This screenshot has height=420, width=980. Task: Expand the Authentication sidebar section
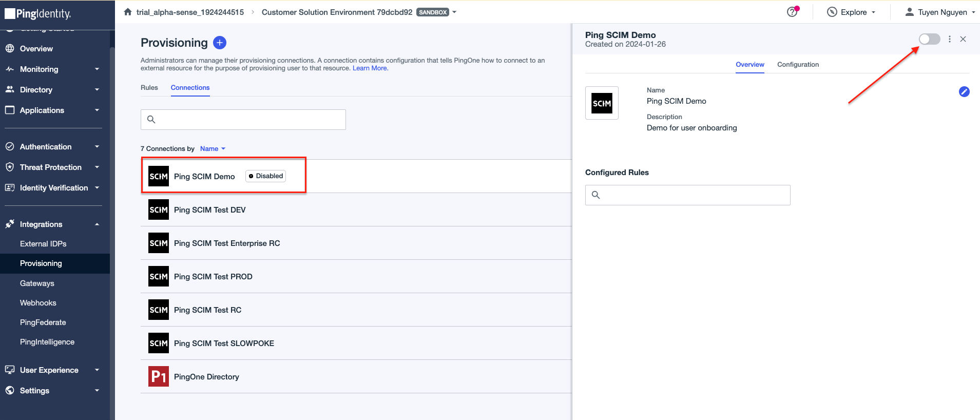pyautogui.click(x=97, y=146)
